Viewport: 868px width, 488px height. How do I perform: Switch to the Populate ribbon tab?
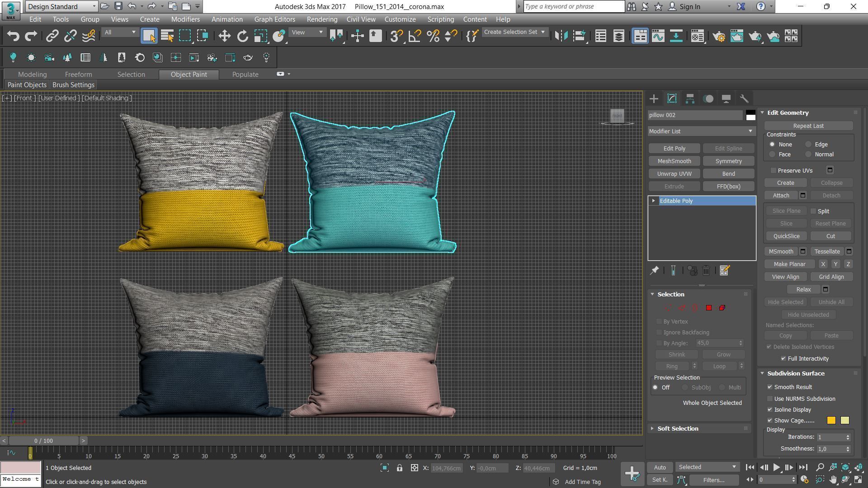[245, 75]
